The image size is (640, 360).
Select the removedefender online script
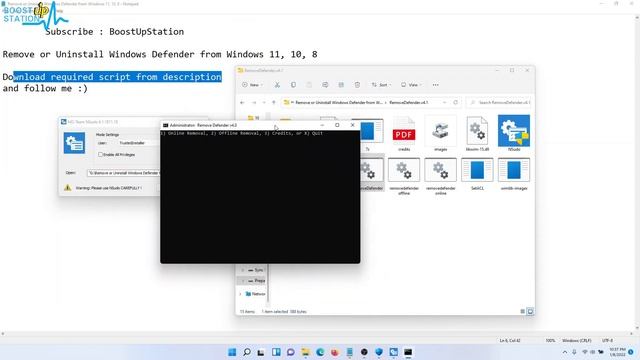440,176
